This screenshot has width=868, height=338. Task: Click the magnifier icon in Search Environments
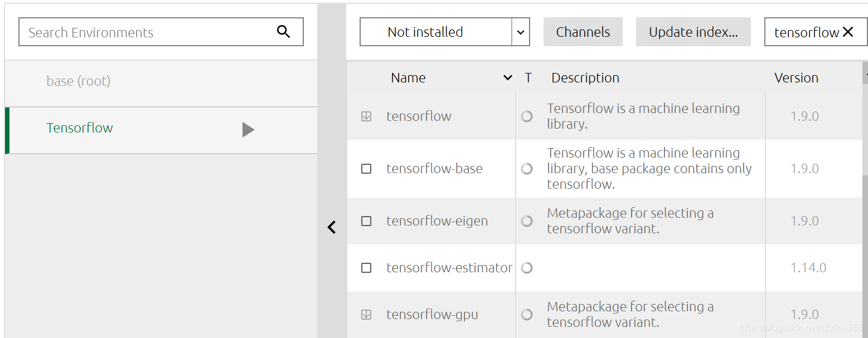point(283,32)
